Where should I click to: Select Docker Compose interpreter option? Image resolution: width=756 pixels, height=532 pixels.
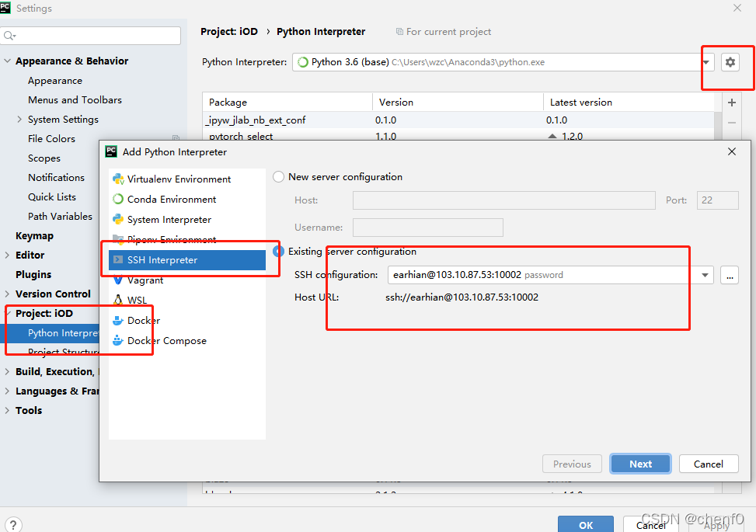(x=187, y=341)
